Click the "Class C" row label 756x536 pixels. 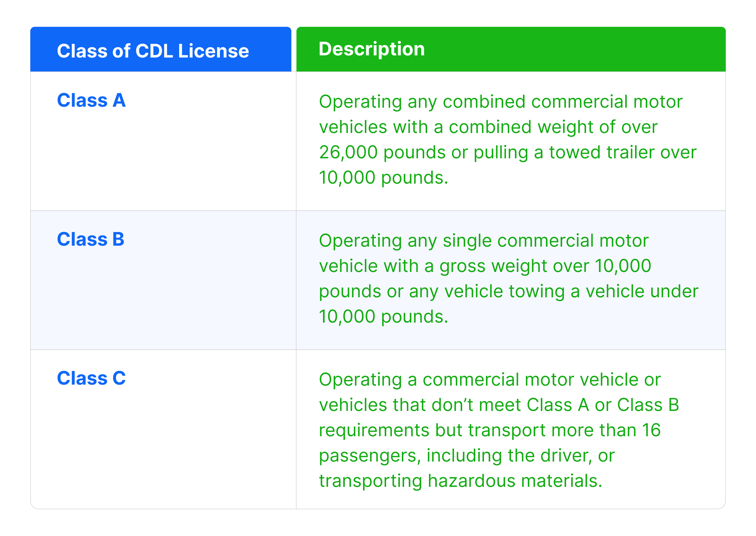(x=91, y=378)
